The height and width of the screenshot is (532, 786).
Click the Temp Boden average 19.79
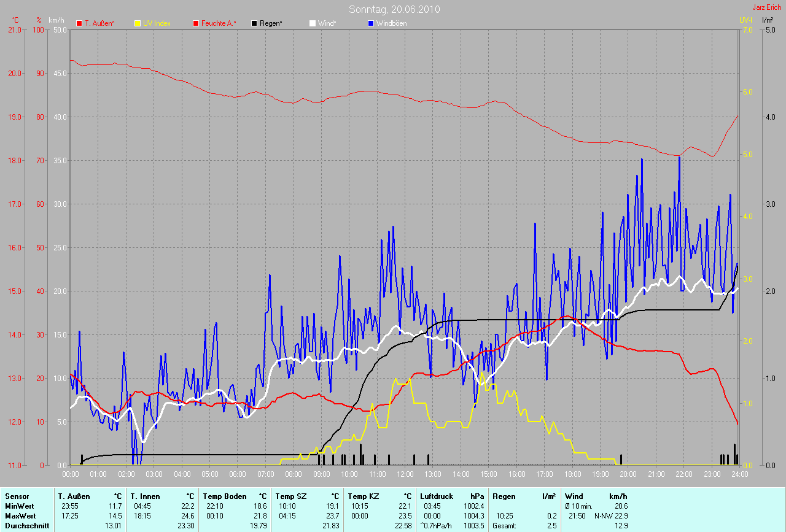tap(258, 525)
